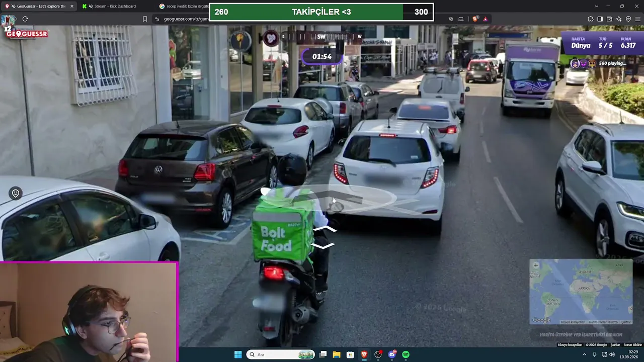The height and width of the screenshot is (362, 644).
Task: Open the Brave browser taskbar icon
Action: tap(364, 354)
